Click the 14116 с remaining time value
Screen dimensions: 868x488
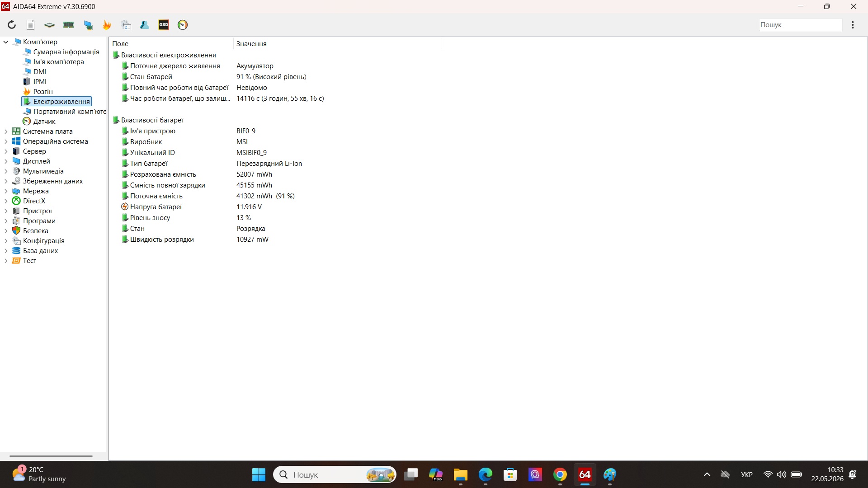(280, 99)
